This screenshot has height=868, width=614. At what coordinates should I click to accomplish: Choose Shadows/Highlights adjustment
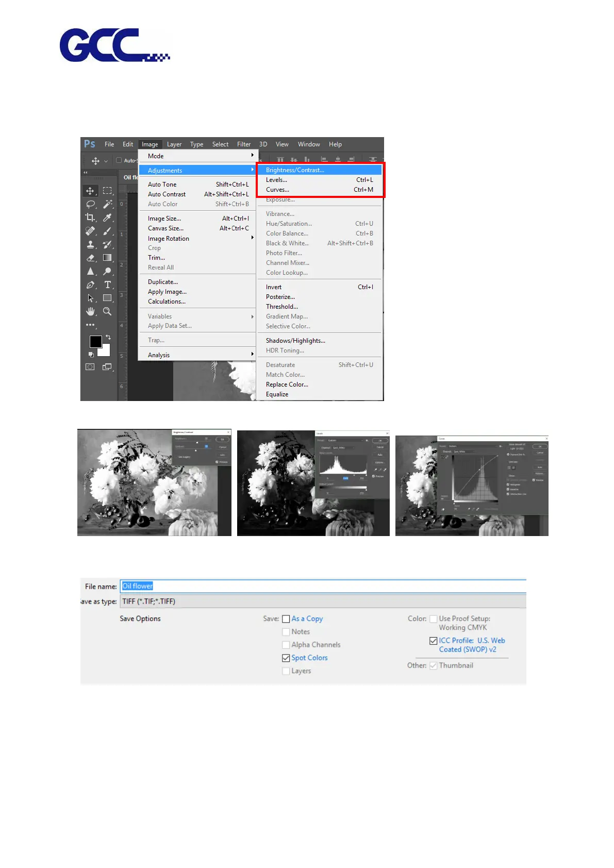point(320,341)
